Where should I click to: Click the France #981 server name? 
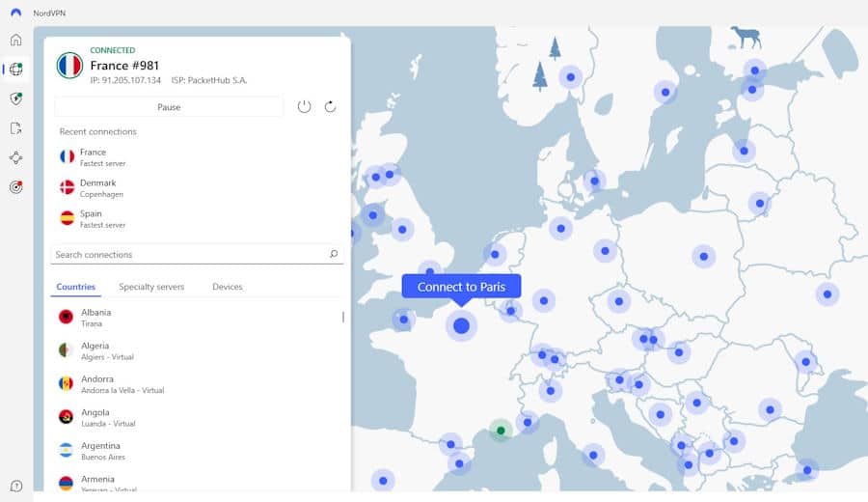pos(124,66)
